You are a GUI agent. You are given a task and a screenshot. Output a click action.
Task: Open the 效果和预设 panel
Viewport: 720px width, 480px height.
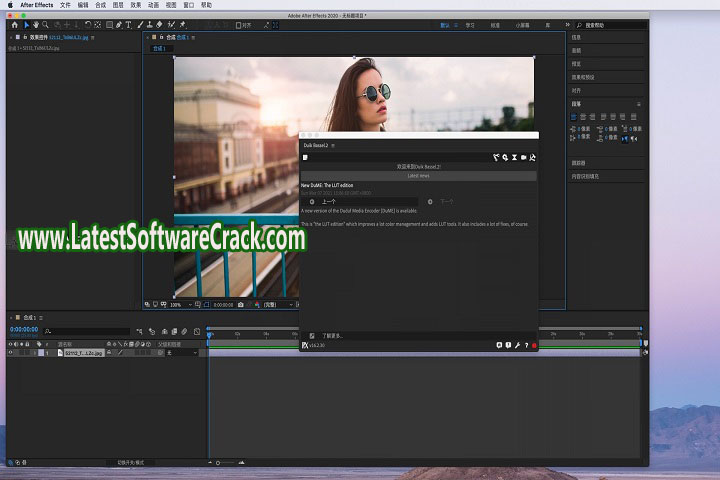tap(583, 77)
